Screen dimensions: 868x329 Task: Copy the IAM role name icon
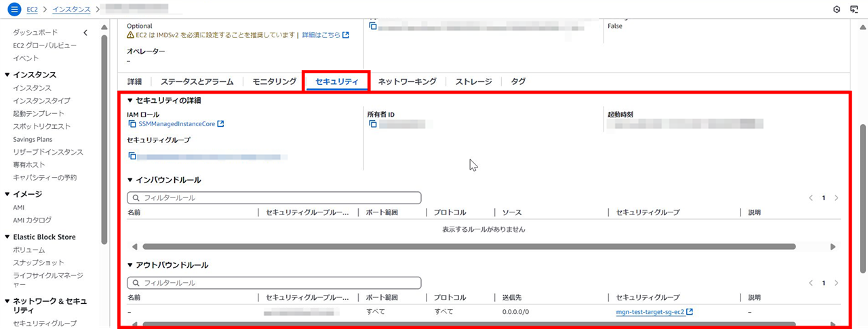[x=132, y=124]
